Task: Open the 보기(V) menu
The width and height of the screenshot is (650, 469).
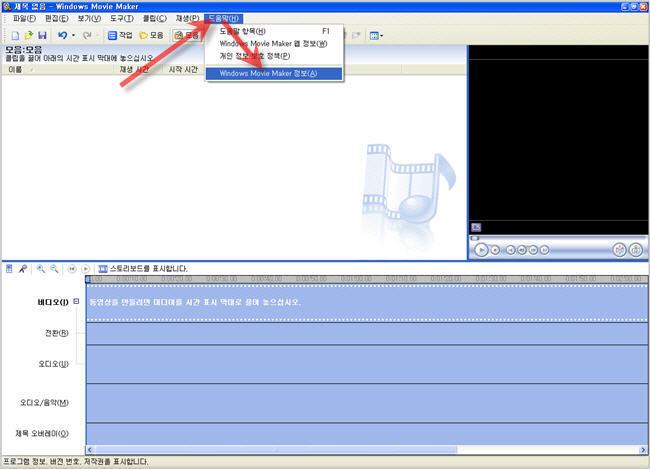Action: (89, 19)
